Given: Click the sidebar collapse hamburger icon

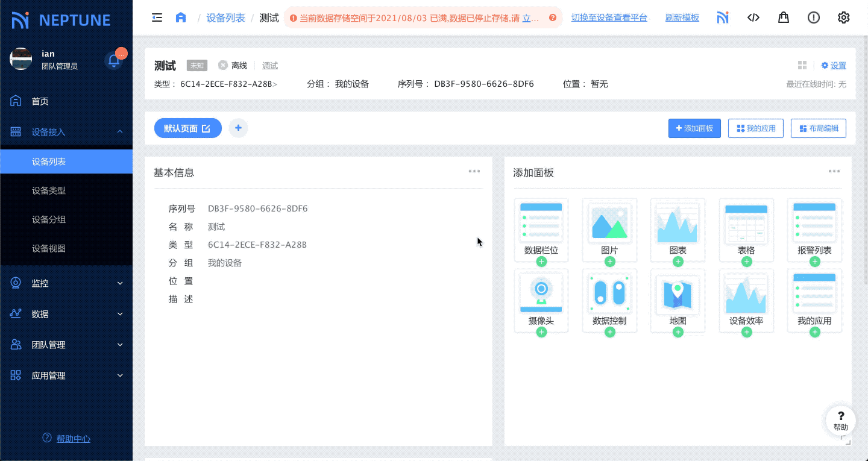Looking at the screenshot, I should coord(157,17).
